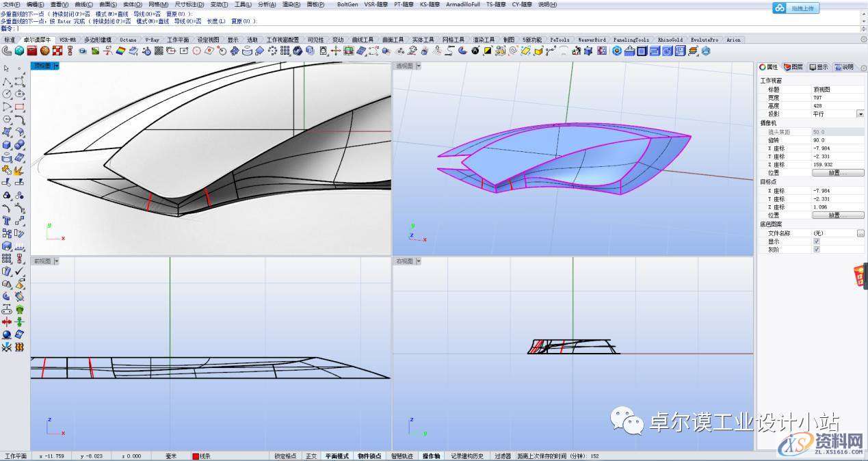
Task: Click the red toolbox icon in top toolbar
Action: [x=32, y=51]
